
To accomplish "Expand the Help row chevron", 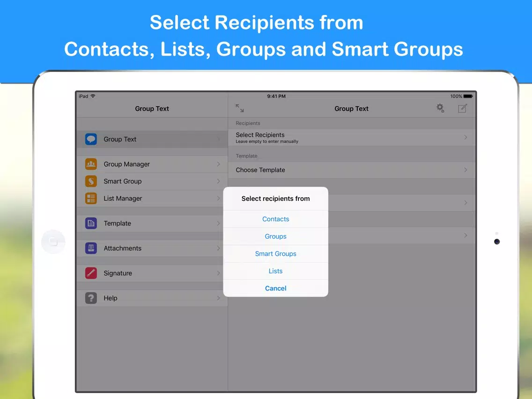I will click(x=219, y=298).
